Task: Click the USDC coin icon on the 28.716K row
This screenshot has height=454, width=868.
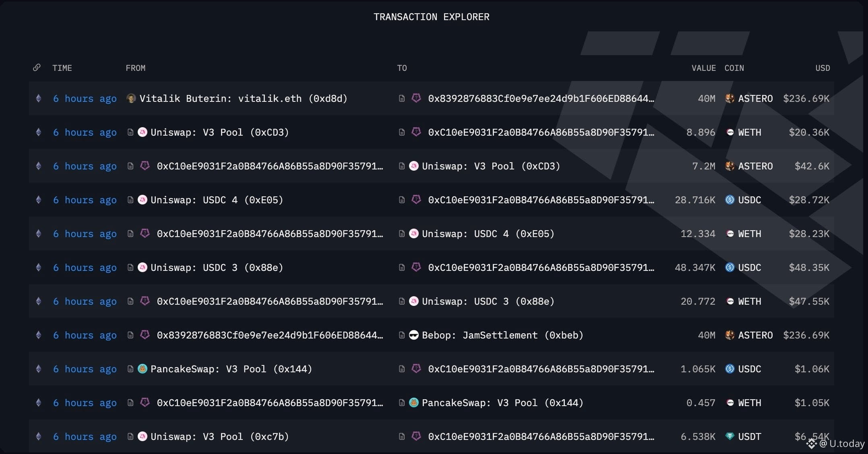Action: click(730, 200)
